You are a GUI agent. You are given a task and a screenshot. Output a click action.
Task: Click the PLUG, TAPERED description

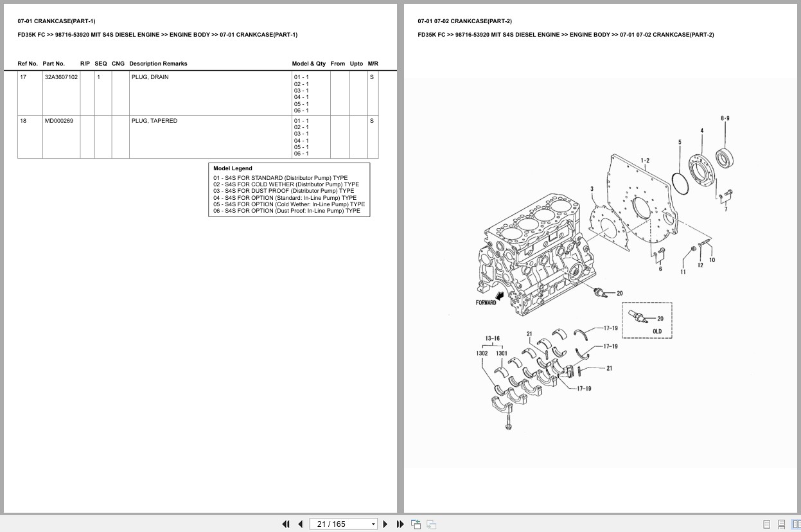pos(154,121)
